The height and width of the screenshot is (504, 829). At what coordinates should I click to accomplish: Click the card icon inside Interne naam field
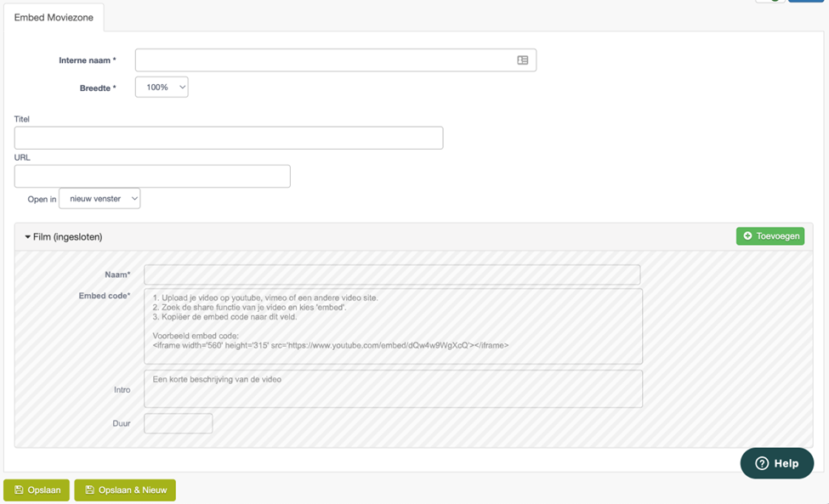pos(522,60)
